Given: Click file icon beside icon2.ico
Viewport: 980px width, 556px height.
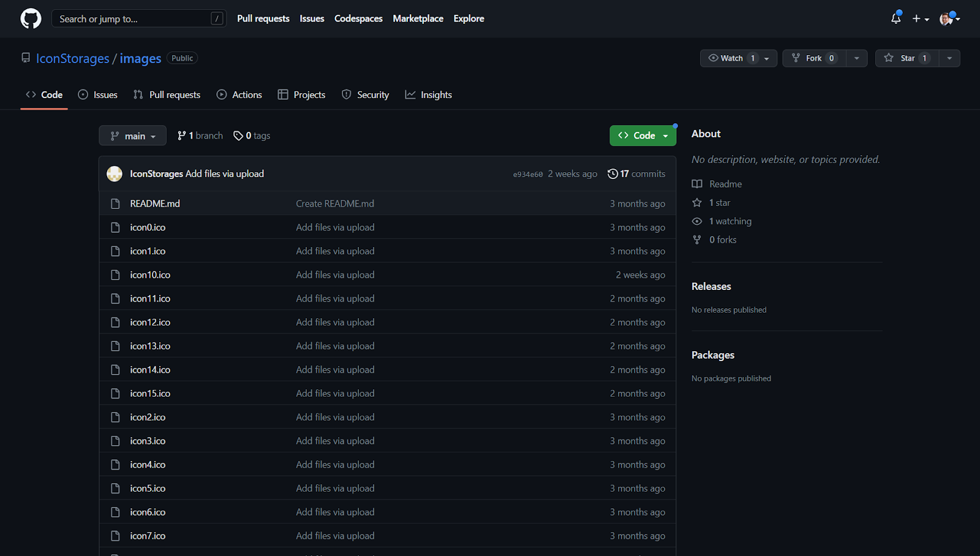Looking at the screenshot, I should 115,417.
